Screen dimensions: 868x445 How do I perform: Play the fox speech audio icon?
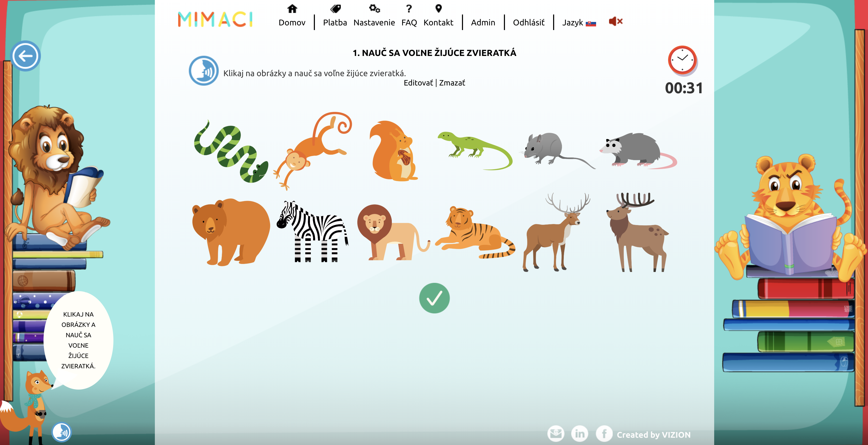[62, 432]
